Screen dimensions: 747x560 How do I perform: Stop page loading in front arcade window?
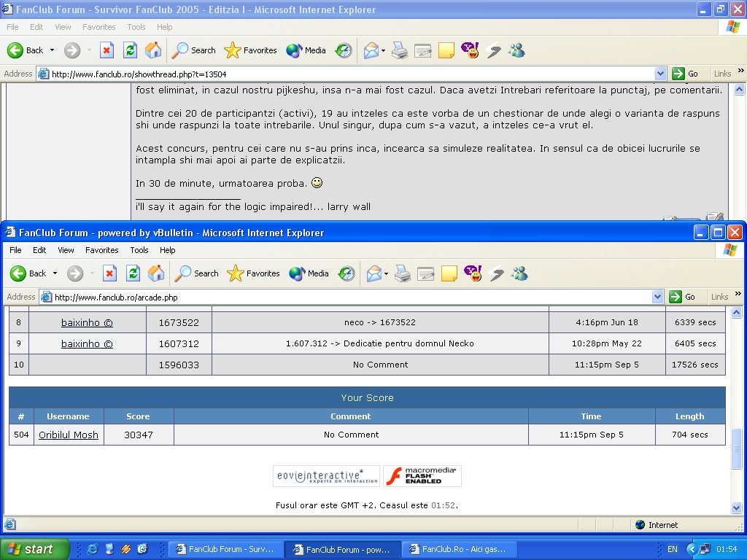109,273
